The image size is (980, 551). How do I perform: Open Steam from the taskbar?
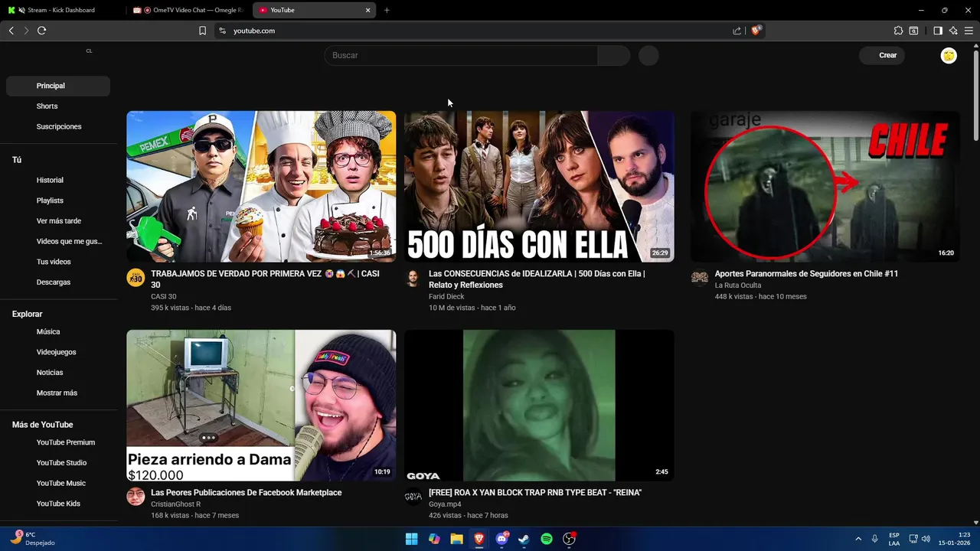click(524, 539)
